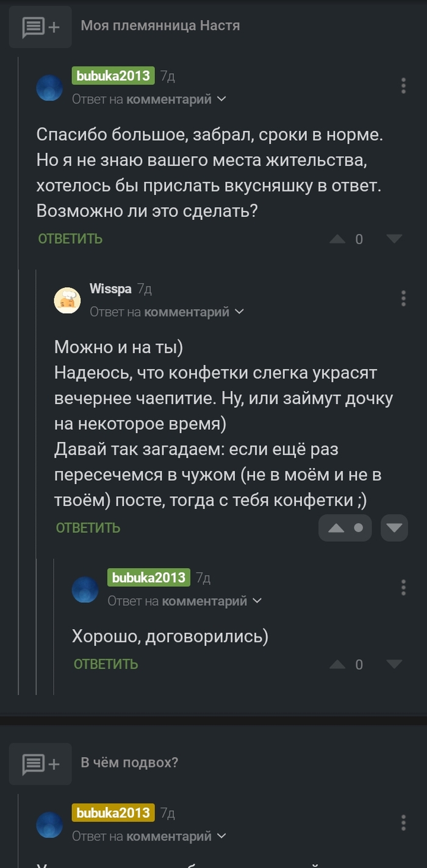Downvote Wisspa's comment
427x868 pixels.
point(394,528)
